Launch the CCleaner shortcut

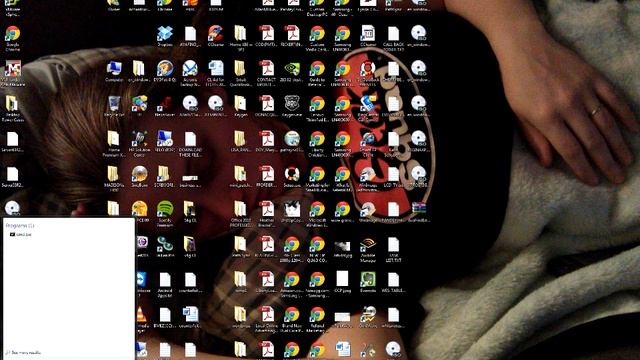216,36
